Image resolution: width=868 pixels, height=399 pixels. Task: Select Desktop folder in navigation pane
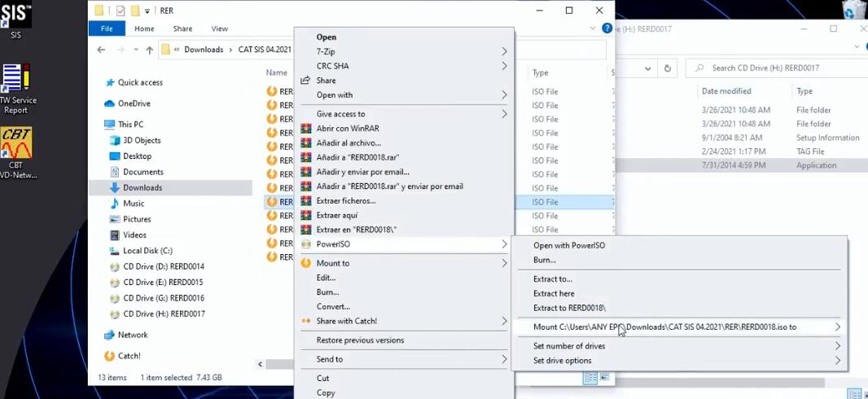(136, 156)
